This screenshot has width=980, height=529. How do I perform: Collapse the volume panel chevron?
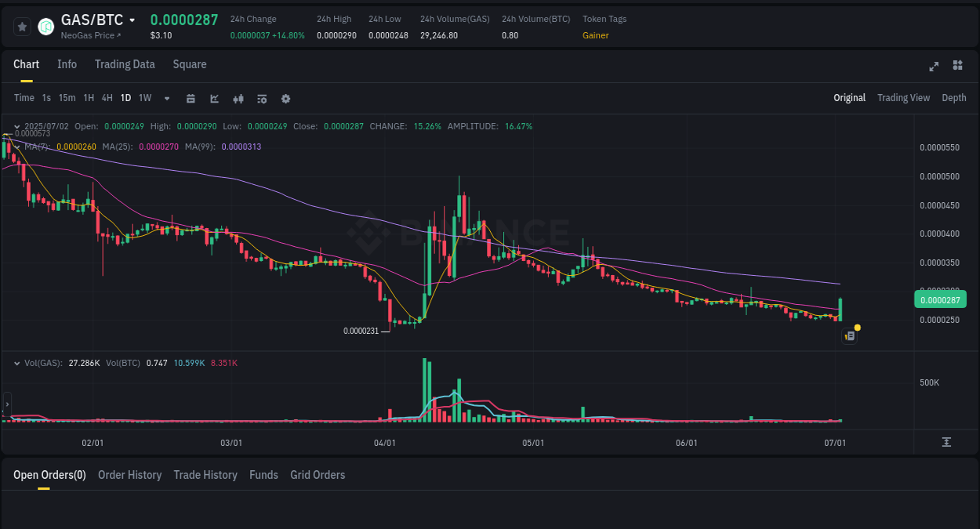tap(16, 363)
